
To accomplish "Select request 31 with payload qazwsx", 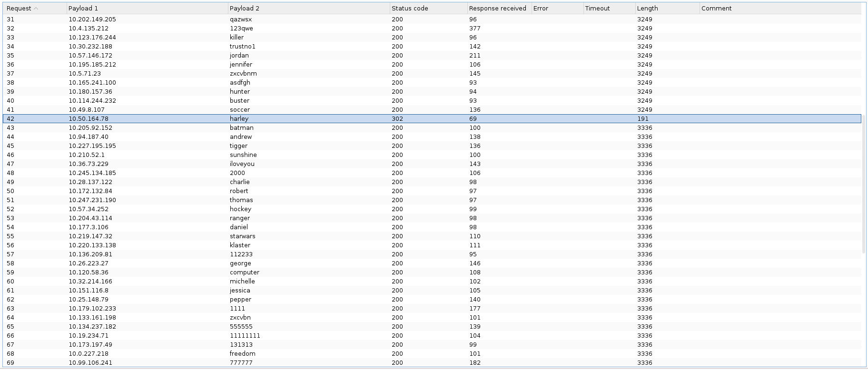I will 240,19.
